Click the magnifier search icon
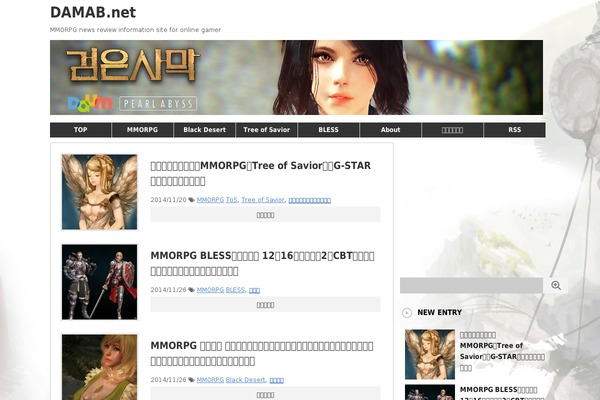The image size is (600, 400). (x=556, y=286)
